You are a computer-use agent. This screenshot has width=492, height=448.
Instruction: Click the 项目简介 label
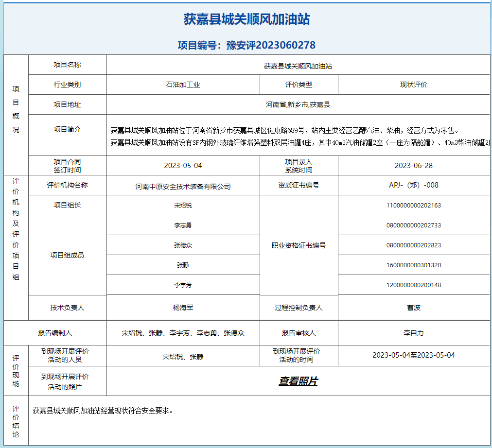pyautogui.click(x=67, y=129)
